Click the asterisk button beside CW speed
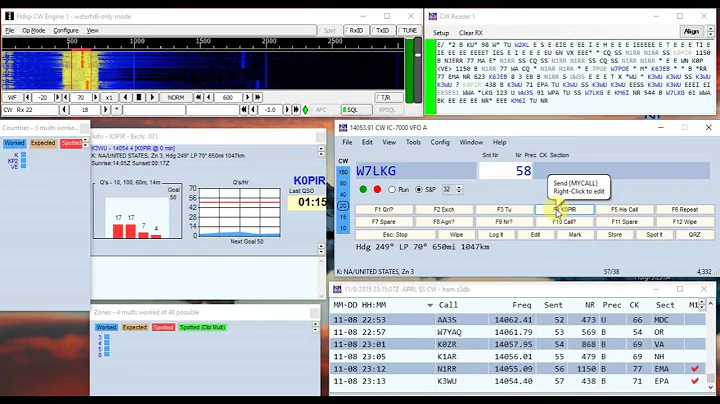 point(117,110)
